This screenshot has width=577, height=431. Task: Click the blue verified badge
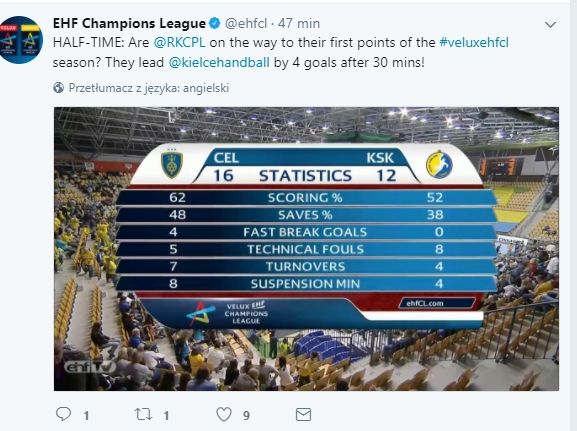click(x=215, y=24)
